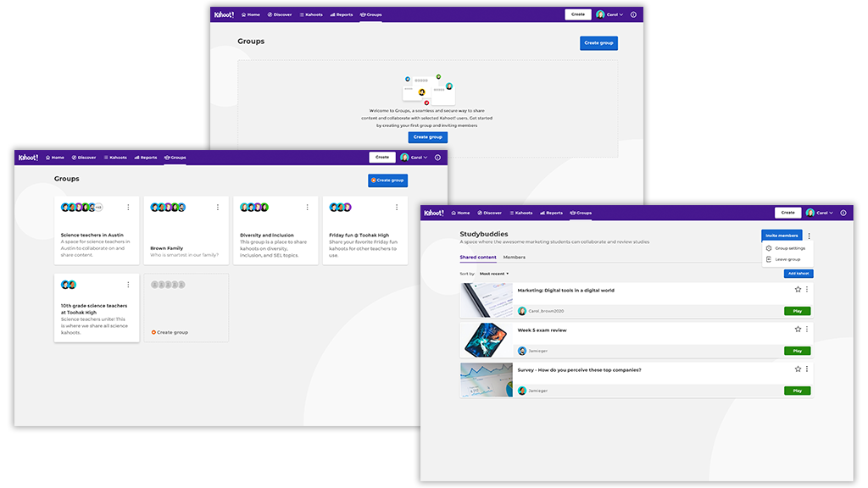Screen dimensions: 868x488
Task: Go to Home in the empty Groups window
Action: 251,15
